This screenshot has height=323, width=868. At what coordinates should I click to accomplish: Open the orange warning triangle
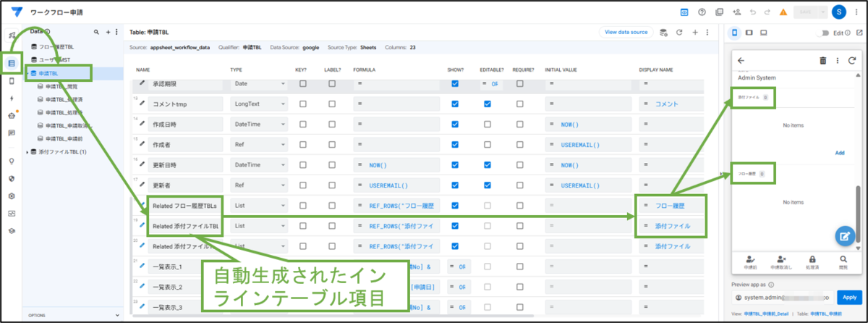click(x=783, y=12)
